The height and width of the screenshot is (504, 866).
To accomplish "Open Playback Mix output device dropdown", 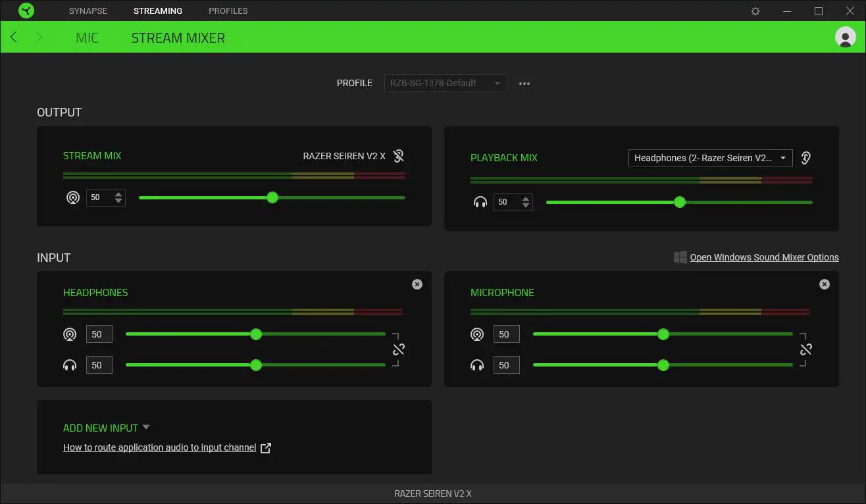I will tap(711, 158).
